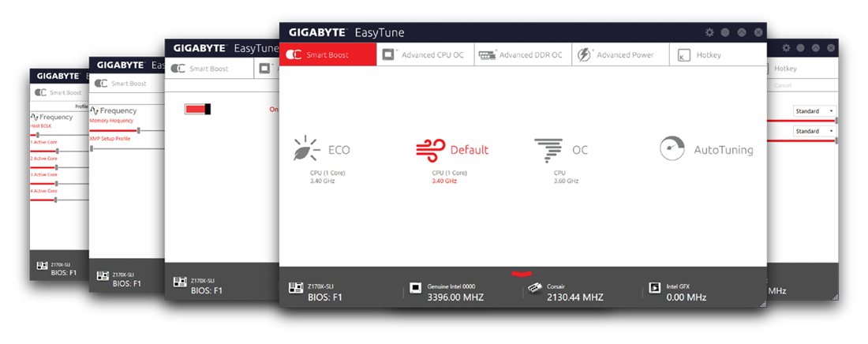Click the XMP Setup Profile slider
This screenshot has height=344, width=868.
coord(92,148)
